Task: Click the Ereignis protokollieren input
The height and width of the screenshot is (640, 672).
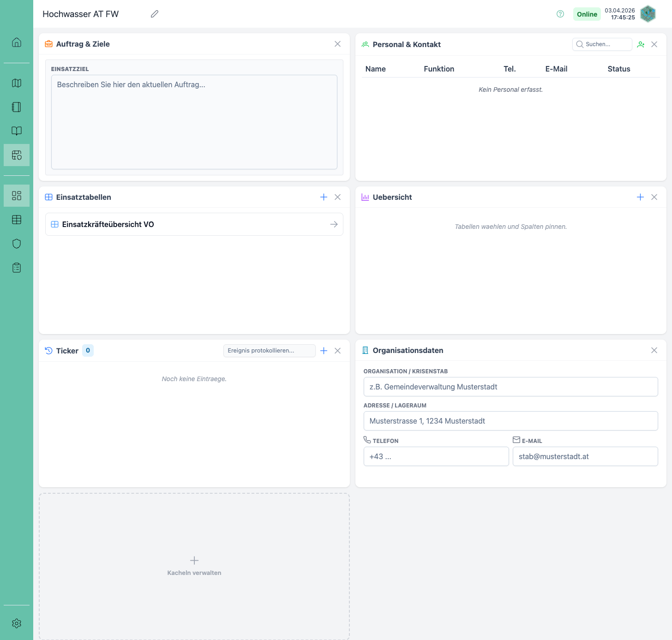Action: 269,351
